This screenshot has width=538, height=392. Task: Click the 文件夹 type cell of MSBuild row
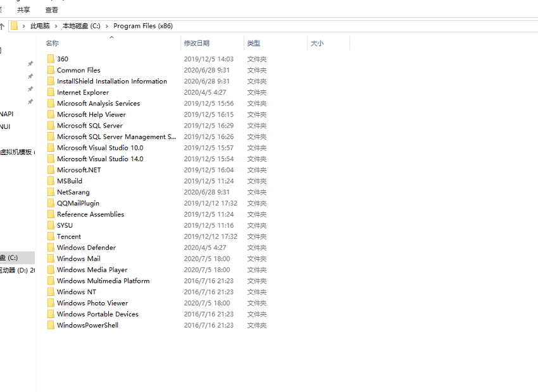pos(256,181)
